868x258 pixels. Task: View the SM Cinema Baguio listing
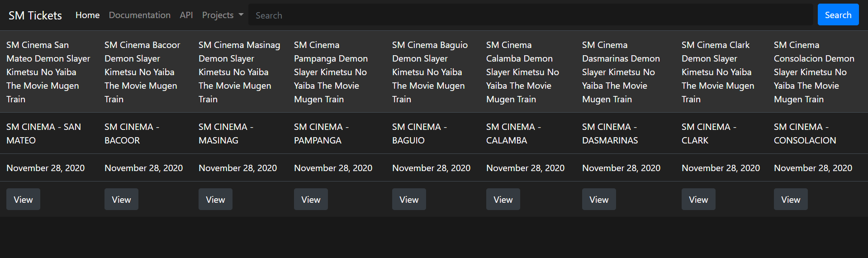pyautogui.click(x=409, y=199)
